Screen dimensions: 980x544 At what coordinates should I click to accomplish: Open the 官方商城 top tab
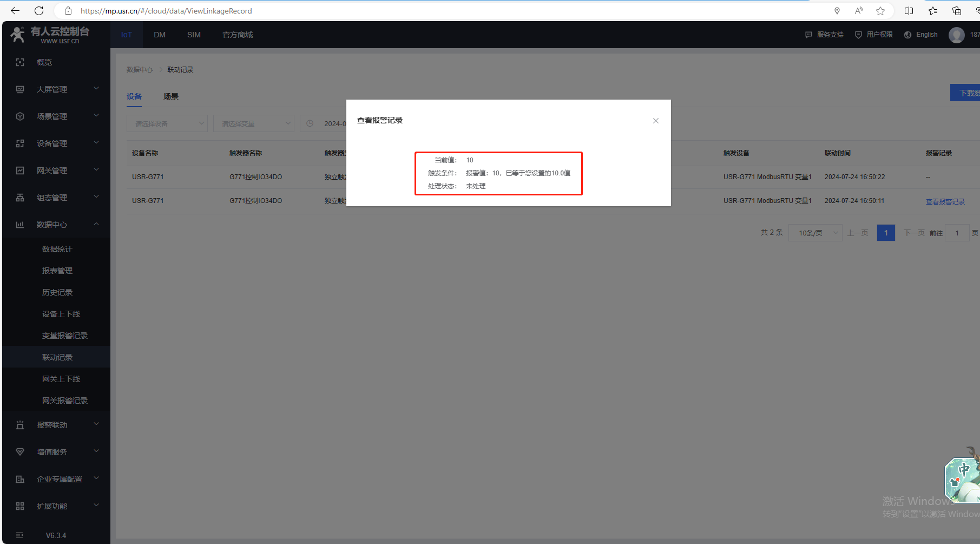238,35
